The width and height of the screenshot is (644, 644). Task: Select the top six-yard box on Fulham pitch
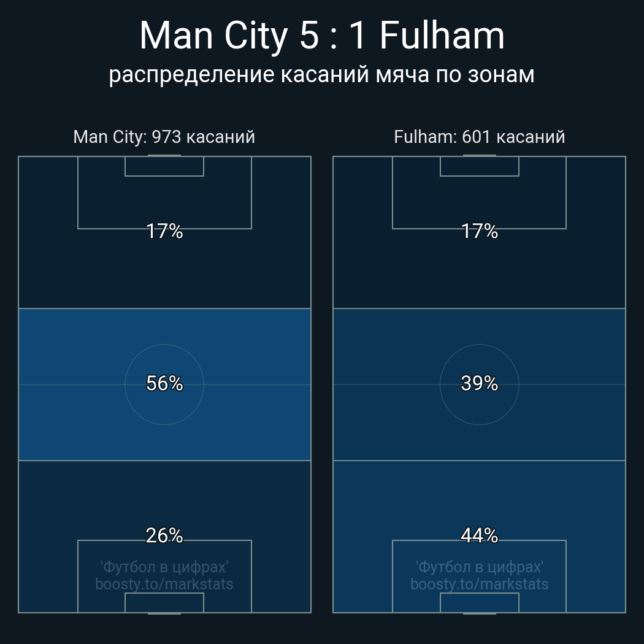click(479, 166)
